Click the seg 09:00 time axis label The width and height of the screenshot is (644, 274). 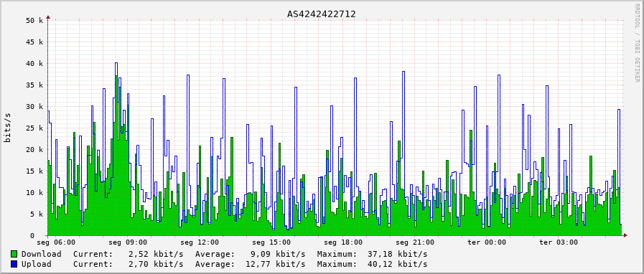point(128,242)
